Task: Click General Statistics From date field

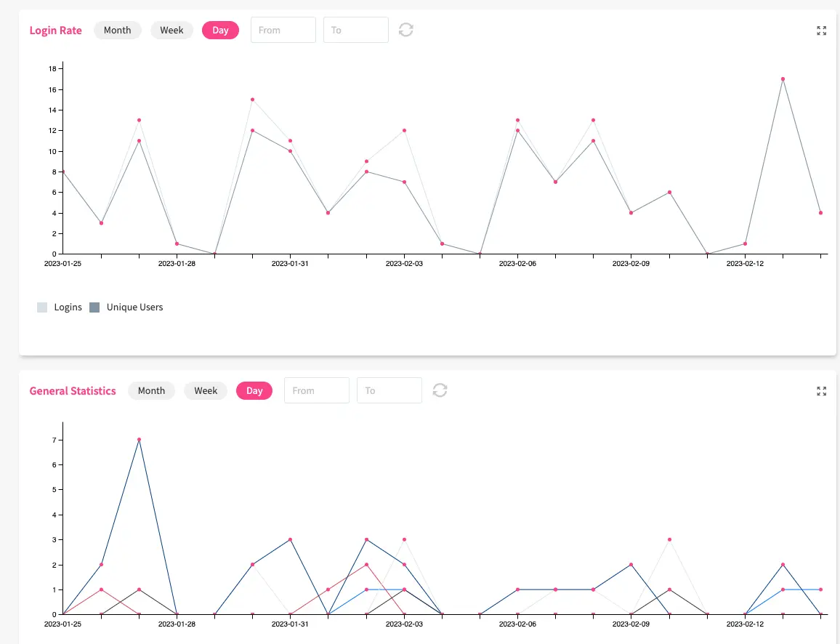Action: tap(317, 390)
